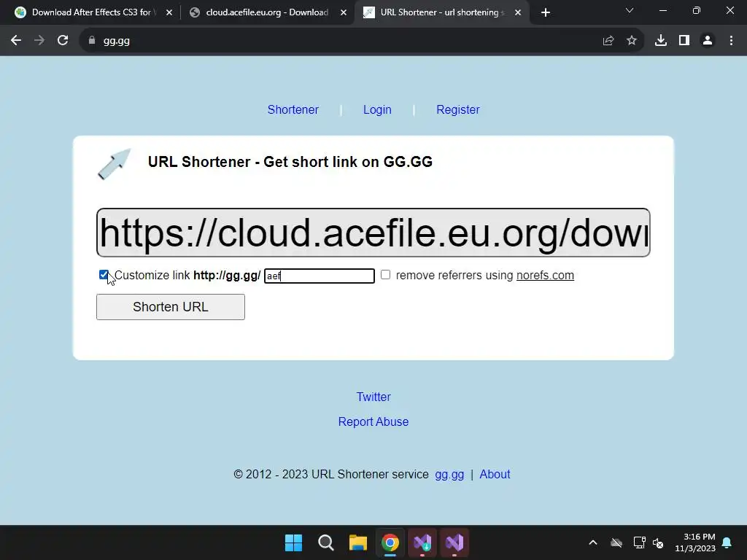Bookmark this tab with the star
The width and height of the screenshot is (747, 560).
click(632, 41)
